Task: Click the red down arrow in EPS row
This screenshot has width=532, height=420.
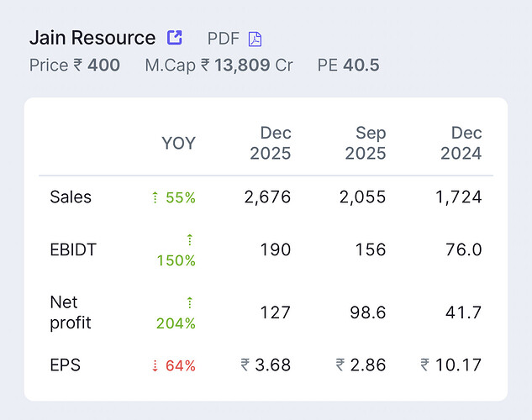Action: (x=155, y=365)
